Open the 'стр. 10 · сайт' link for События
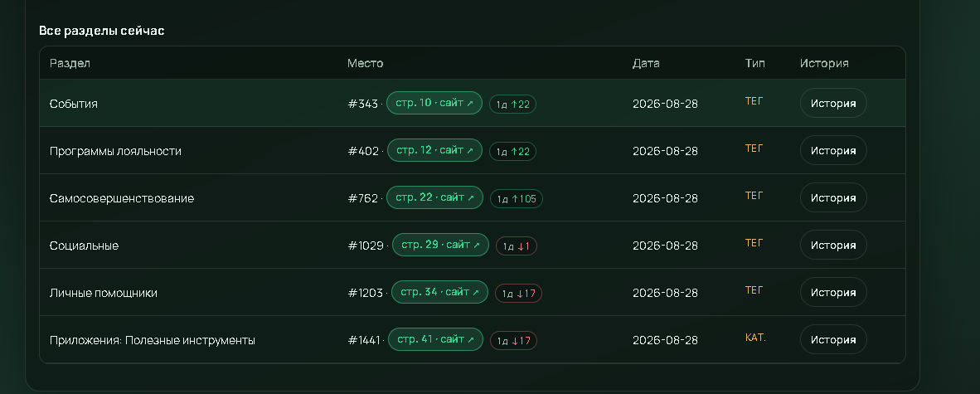The width and height of the screenshot is (980, 394). [434, 103]
